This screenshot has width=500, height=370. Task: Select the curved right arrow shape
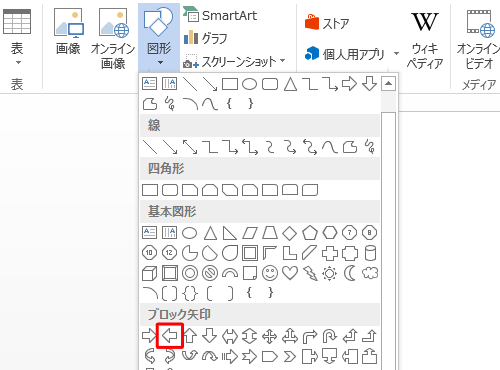pyautogui.click(x=150, y=357)
